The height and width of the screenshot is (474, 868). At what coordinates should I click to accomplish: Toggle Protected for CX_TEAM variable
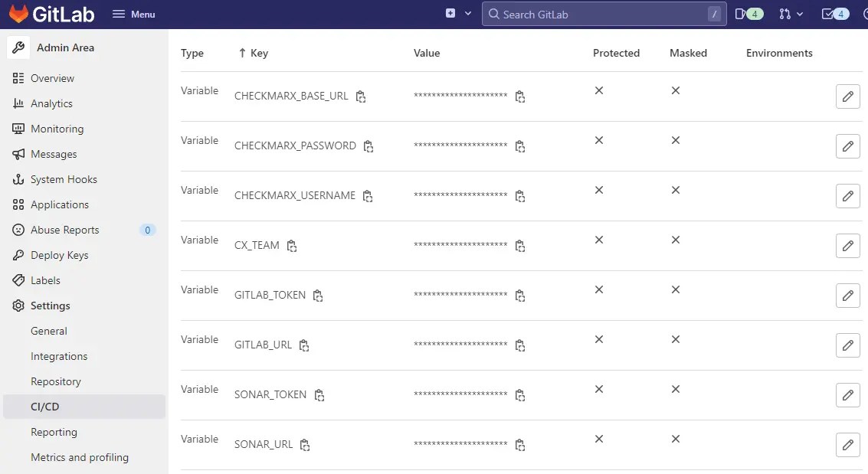(598, 240)
